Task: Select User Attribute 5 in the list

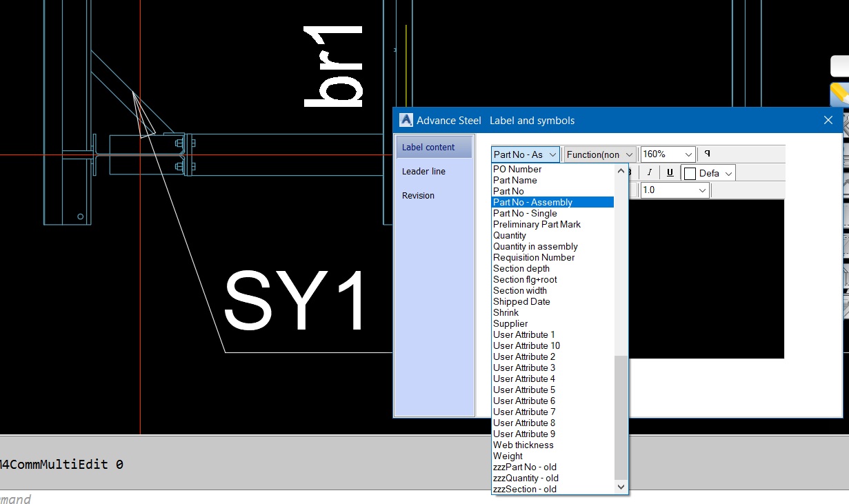Action: [x=523, y=390]
